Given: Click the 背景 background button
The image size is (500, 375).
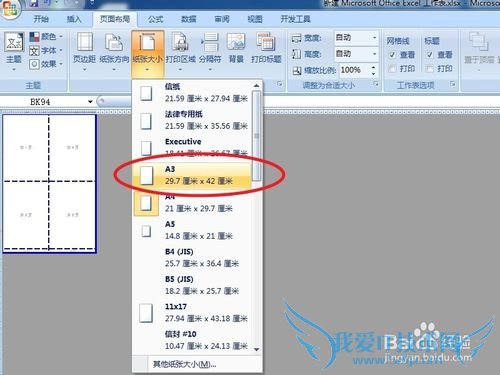Looking at the screenshot, I should coord(236,48).
